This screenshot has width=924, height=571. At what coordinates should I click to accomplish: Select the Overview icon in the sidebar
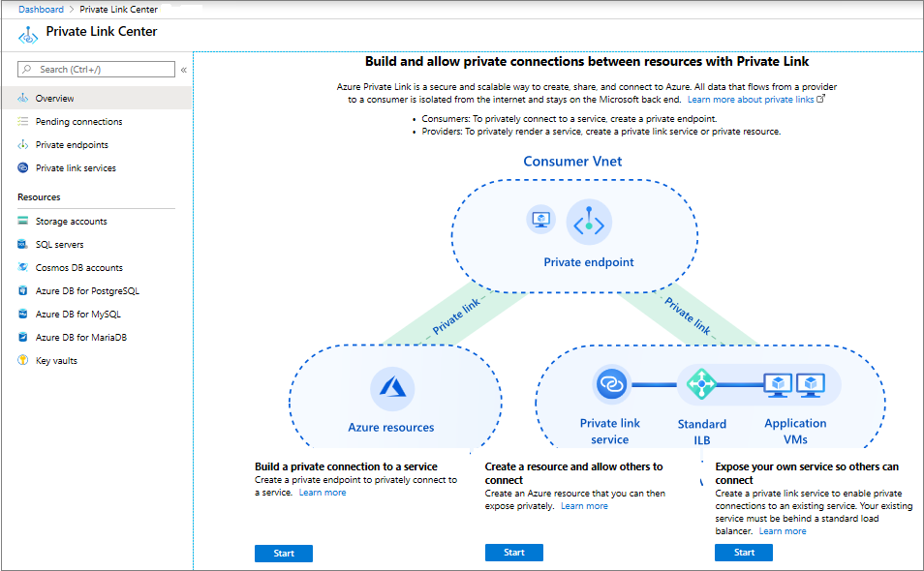pyautogui.click(x=21, y=98)
